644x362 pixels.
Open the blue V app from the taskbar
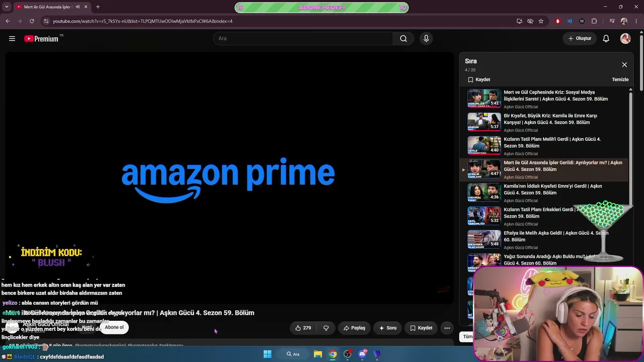pyautogui.click(x=377, y=354)
